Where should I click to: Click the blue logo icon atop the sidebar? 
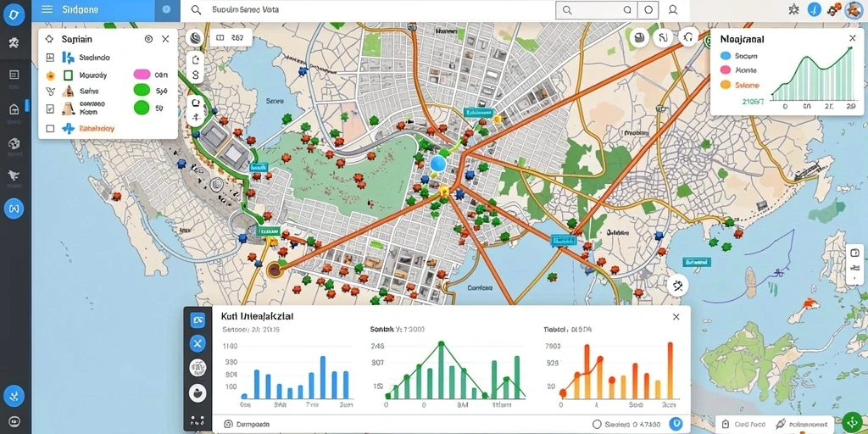coord(14,14)
